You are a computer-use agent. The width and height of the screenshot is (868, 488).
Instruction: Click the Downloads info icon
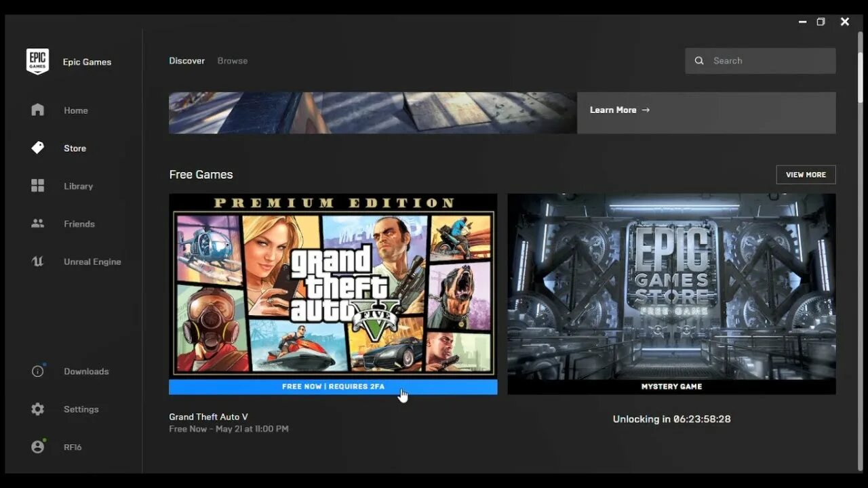coord(38,371)
